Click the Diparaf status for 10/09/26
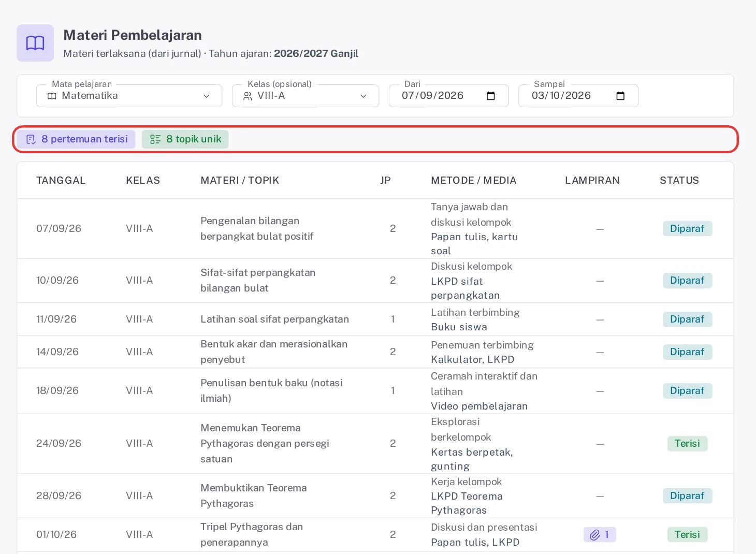 pos(687,280)
